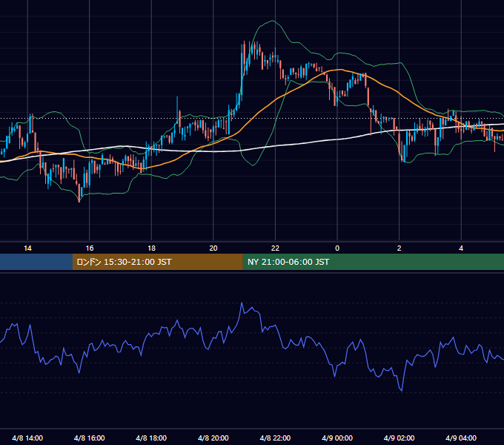This screenshot has height=445, width=504.
Task: Click the '16' hour axis label
Action: [x=90, y=248]
